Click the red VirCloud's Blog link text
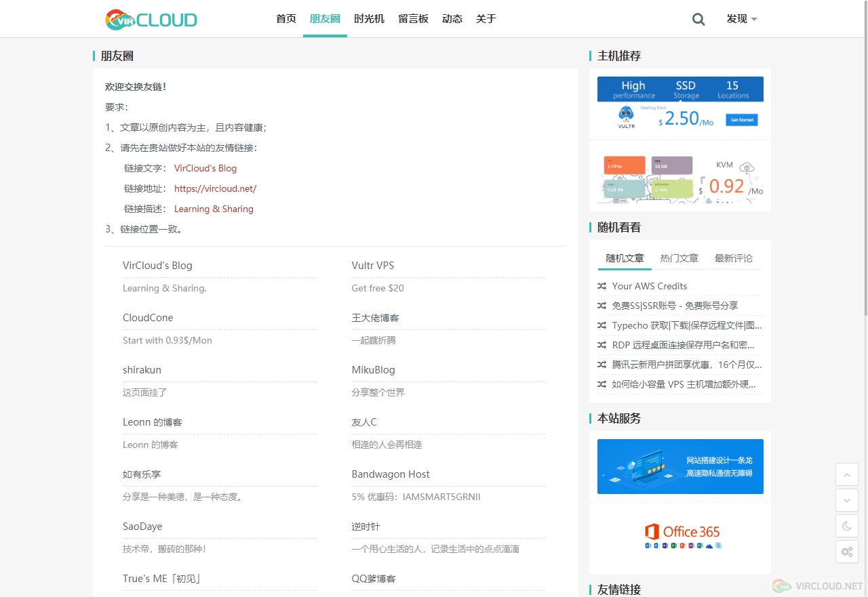868x597 pixels. [205, 168]
